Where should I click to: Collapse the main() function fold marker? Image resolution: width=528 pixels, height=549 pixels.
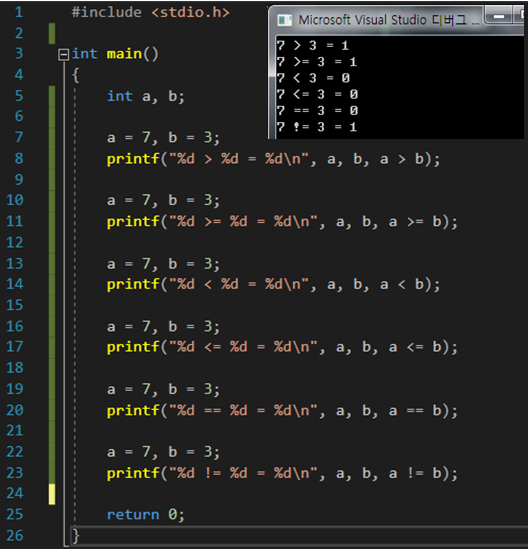[63, 55]
